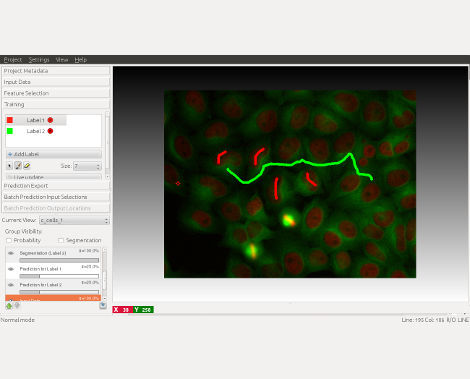
Task: Open the Settings menu
Action: click(x=39, y=60)
